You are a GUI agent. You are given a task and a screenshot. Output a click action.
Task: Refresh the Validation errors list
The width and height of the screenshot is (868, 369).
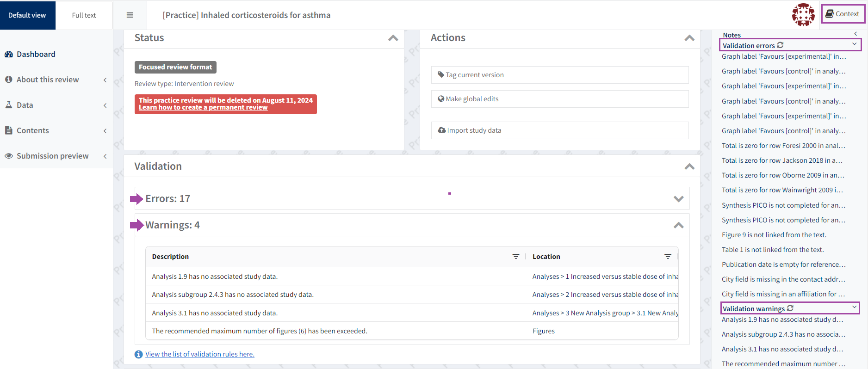click(780, 45)
